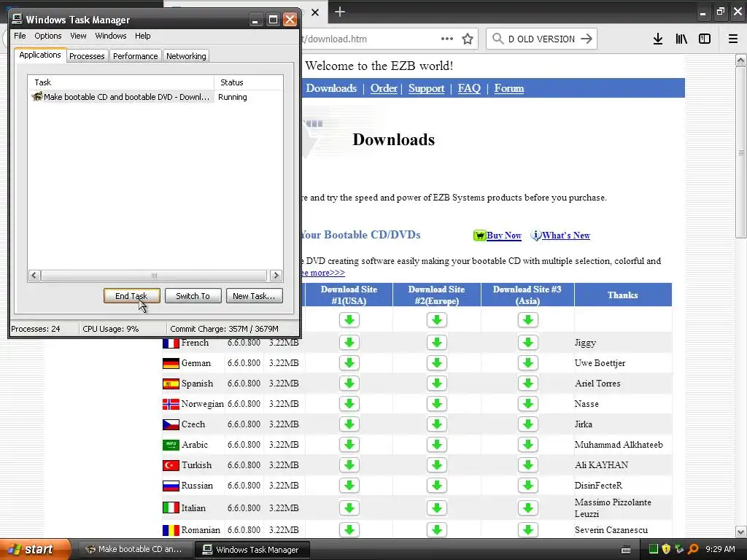Click the magnifier tray icon
The width and height of the screenshot is (747, 560).
693,549
